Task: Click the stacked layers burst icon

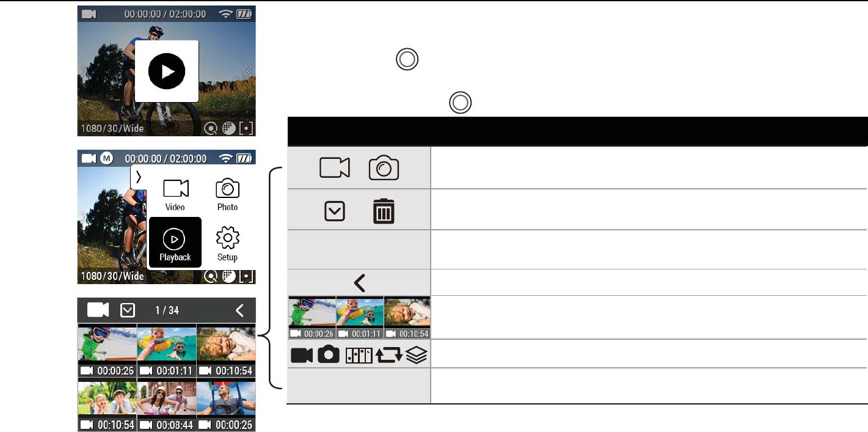Action: click(x=417, y=355)
